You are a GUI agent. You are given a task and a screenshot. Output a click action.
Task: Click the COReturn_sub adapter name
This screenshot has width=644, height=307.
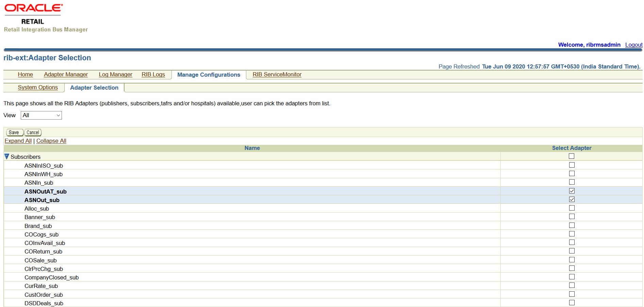pyautogui.click(x=43, y=251)
